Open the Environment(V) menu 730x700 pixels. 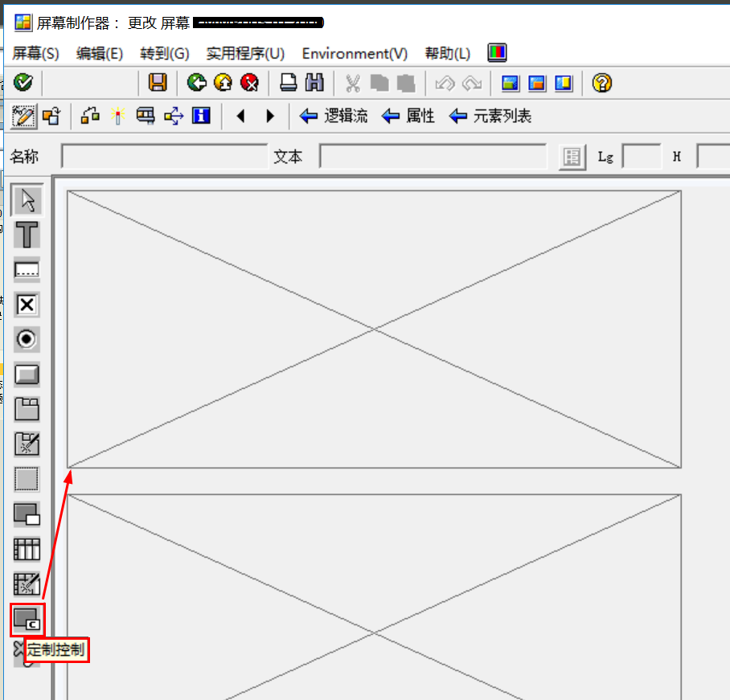[x=355, y=54]
